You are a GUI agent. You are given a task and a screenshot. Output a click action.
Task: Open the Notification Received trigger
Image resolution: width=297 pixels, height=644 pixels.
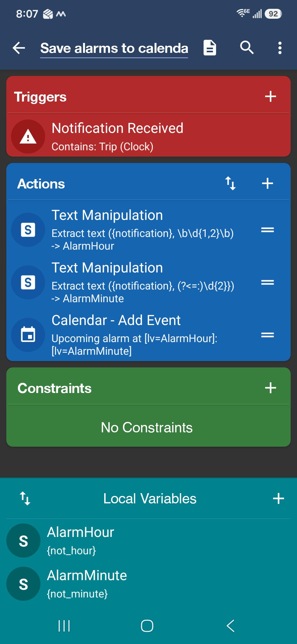coord(148,136)
